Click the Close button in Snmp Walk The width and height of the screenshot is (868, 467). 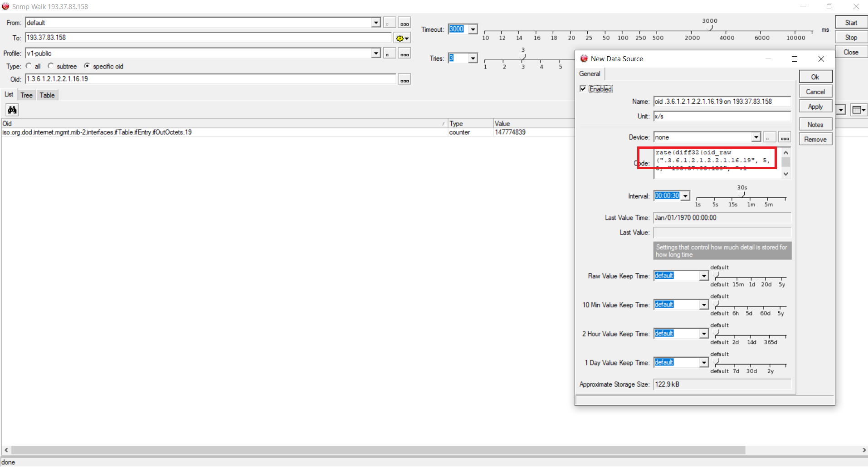[x=851, y=52]
